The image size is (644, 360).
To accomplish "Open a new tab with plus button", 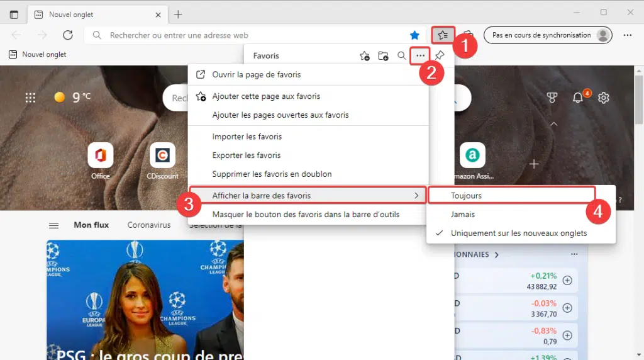I will (x=178, y=14).
